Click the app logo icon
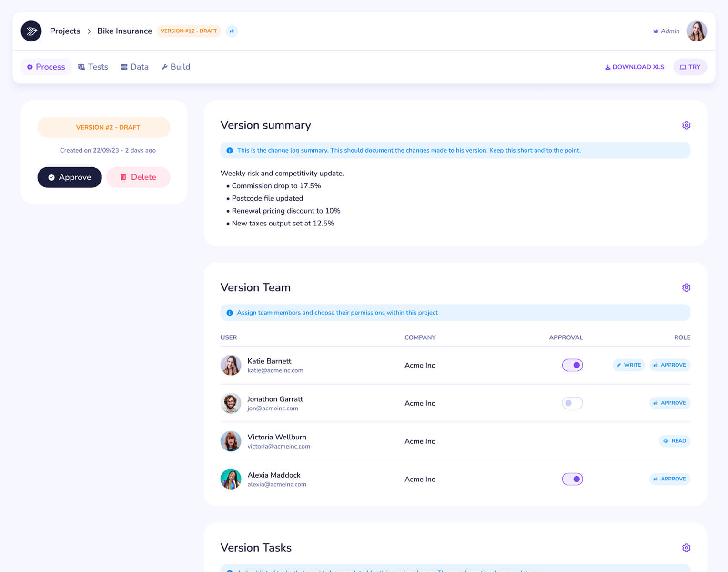This screenshot has width=728, height=572. tap(31, 31)
